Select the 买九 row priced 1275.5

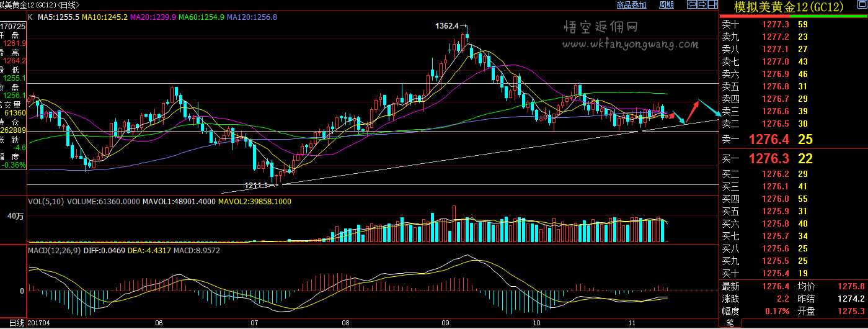(793, 261)
